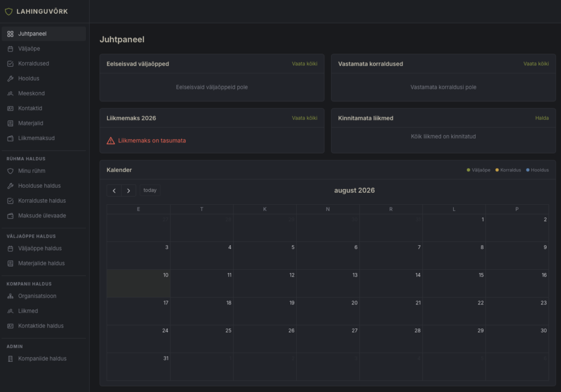Click the Minu rühm shield icon
561x392 pixels.
[x=10, y=171]
